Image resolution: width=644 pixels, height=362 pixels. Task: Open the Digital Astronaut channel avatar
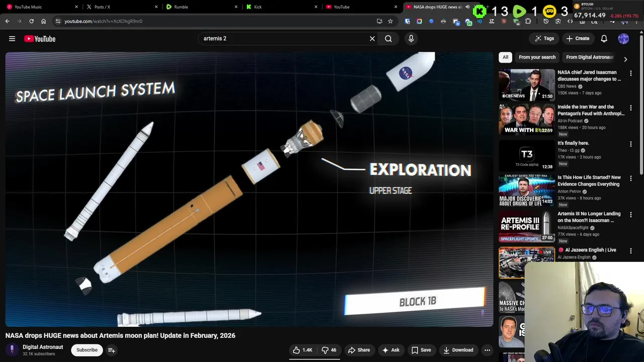click(12, 350)
